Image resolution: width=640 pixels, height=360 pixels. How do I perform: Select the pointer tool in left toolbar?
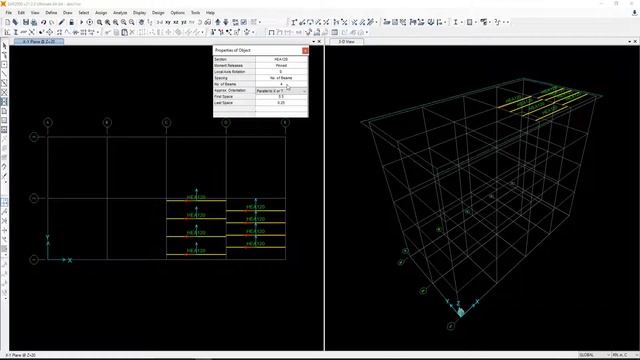(4, 46)
